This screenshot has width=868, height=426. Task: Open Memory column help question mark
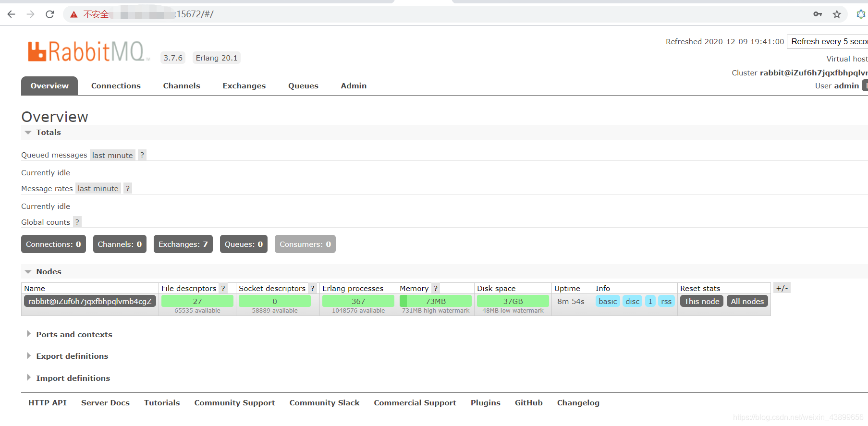pos(436,288)
